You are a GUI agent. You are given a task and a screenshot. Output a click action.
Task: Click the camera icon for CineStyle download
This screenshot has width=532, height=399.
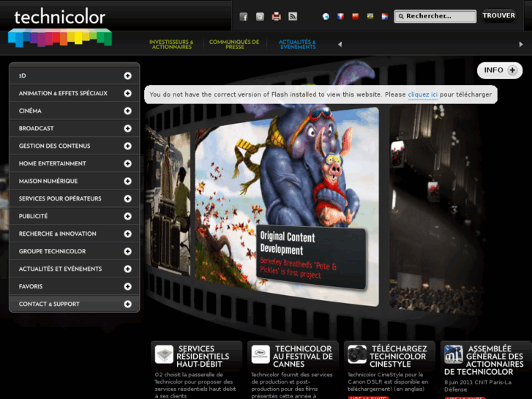tap(357, 354)
